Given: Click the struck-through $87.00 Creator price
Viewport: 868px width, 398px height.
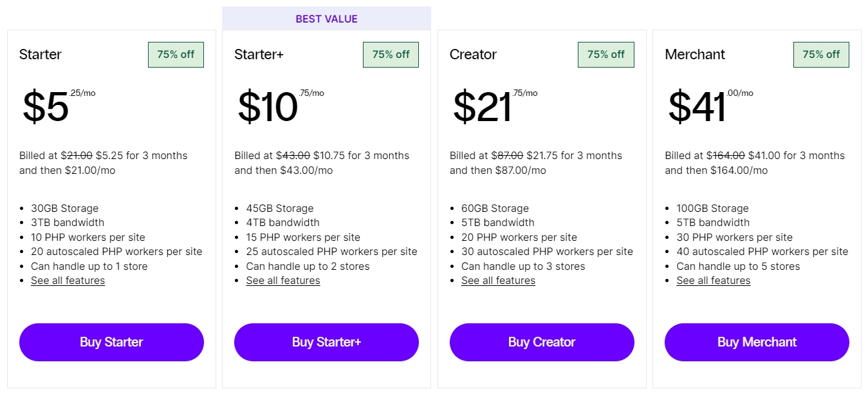Looking at the screenshot, I should tap(507, 156).
